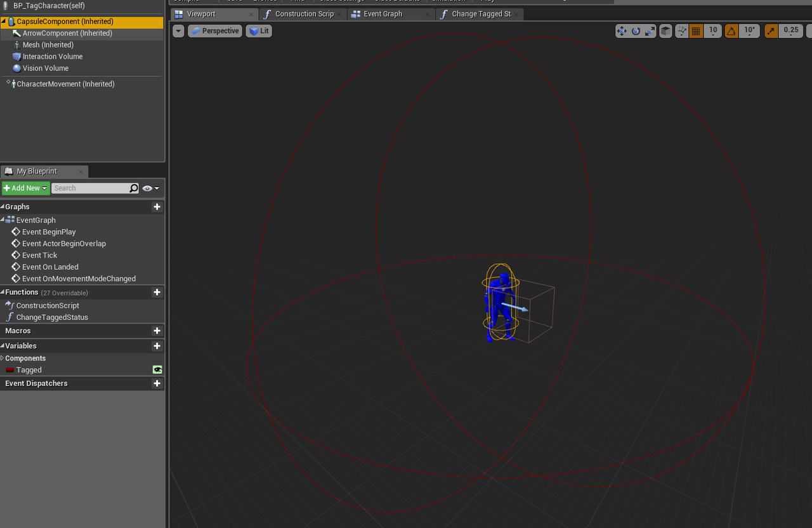Open the rotation snap angle dropdown
The image size is (812, 528).
749,30
